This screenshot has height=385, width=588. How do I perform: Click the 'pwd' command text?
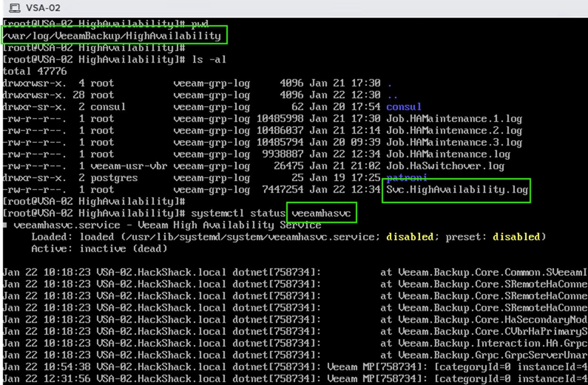(x=200, y=24)
